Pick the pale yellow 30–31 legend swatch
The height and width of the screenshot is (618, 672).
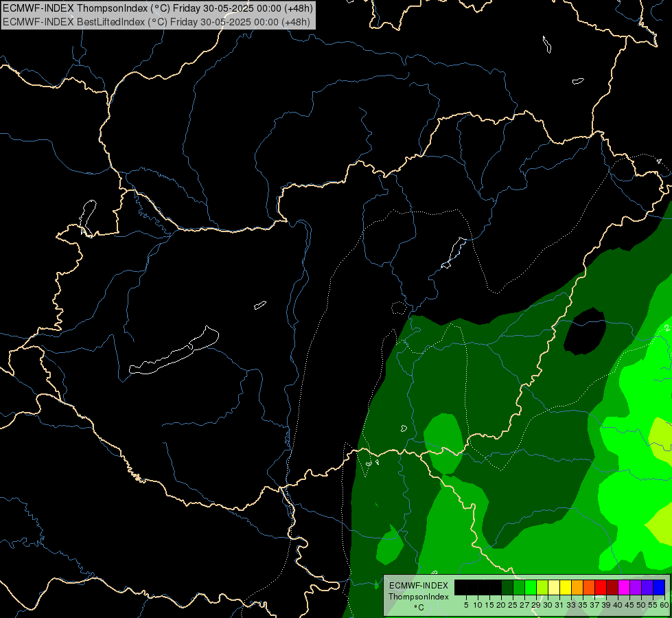pyautogui.click(x=554, y=587)
